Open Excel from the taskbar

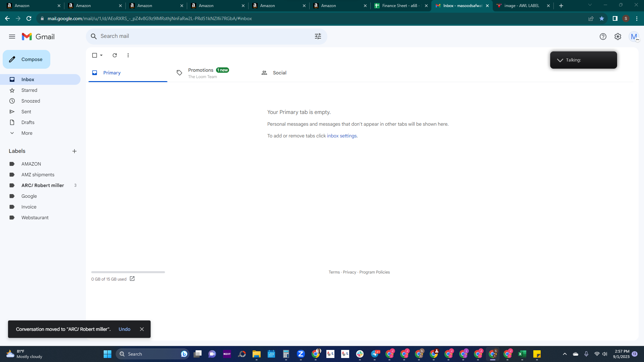[x=522, y=354]
